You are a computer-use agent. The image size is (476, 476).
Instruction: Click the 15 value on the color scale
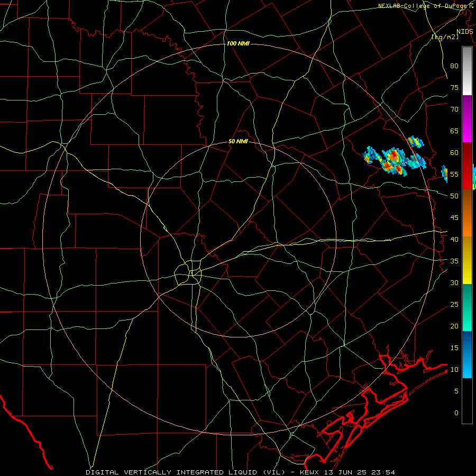click(454, 348)
